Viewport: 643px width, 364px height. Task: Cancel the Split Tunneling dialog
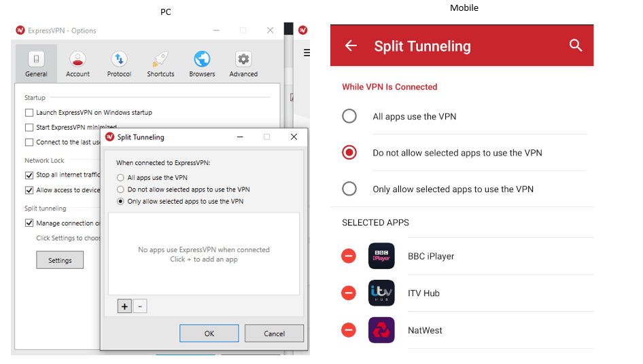(x=274, y=333)
